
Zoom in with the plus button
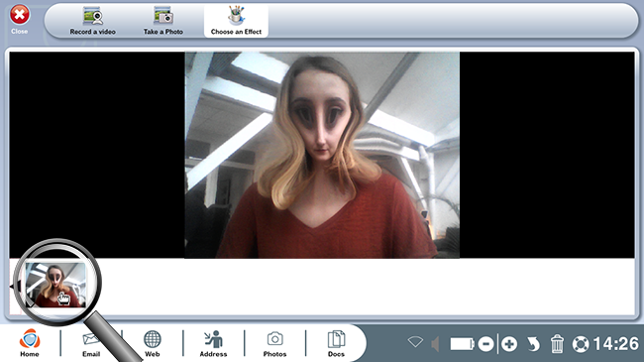click(509, 344)
